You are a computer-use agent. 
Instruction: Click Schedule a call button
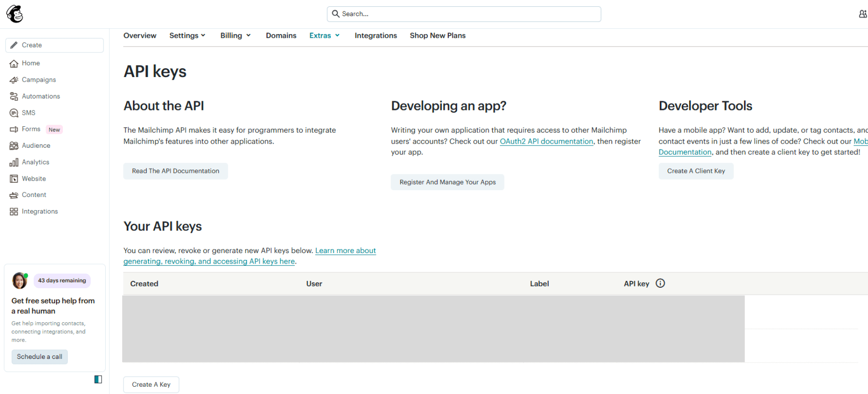40,357
